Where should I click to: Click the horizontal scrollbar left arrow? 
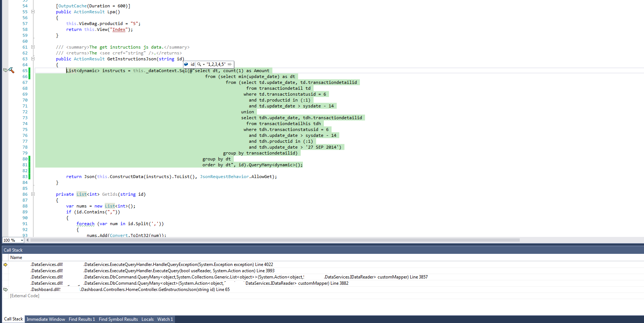tap(28, 240)
